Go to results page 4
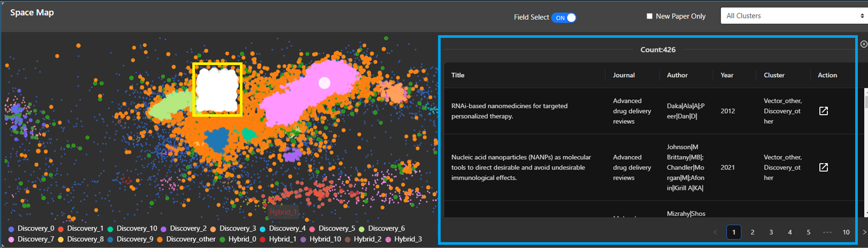Image resolution: width=868 pixels, height=248 pixels. click(x=789, y=232)
